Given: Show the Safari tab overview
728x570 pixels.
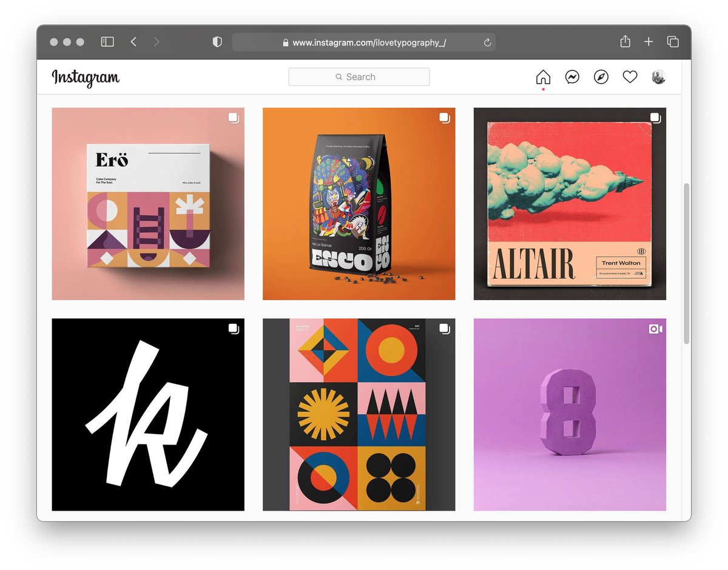Looking at the screenshot, I should click(673, 42).
